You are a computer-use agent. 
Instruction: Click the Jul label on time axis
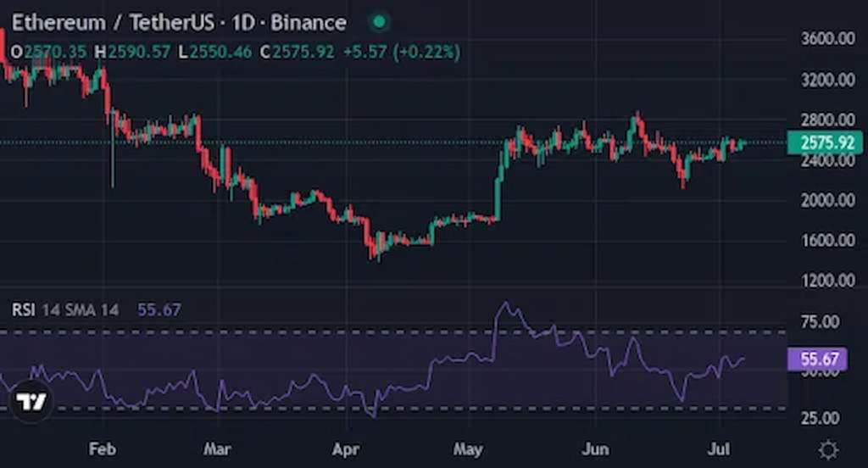[718, 448]
